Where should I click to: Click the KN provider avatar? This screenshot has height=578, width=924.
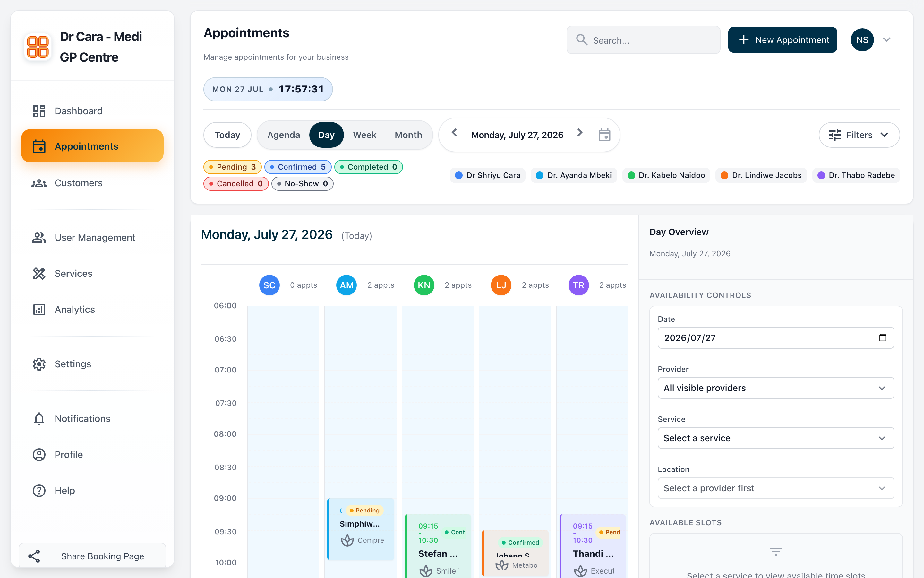click(x=424, y=285)
